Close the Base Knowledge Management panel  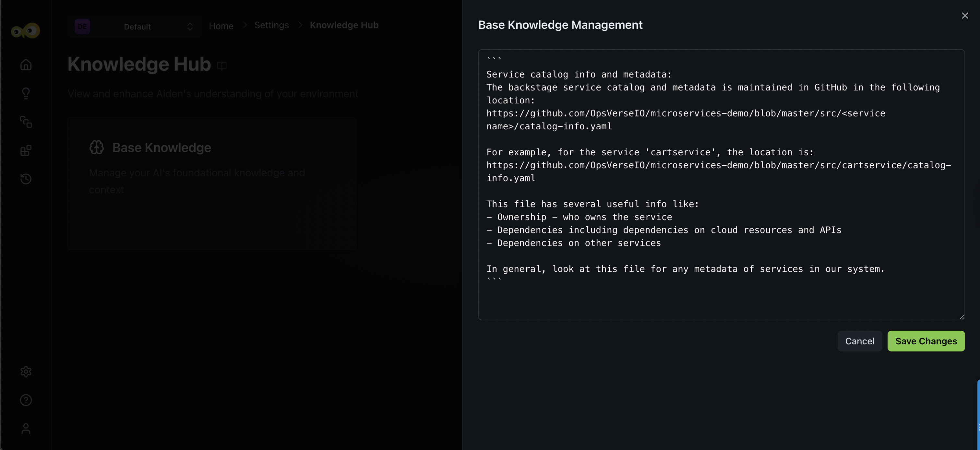(965, 16)
